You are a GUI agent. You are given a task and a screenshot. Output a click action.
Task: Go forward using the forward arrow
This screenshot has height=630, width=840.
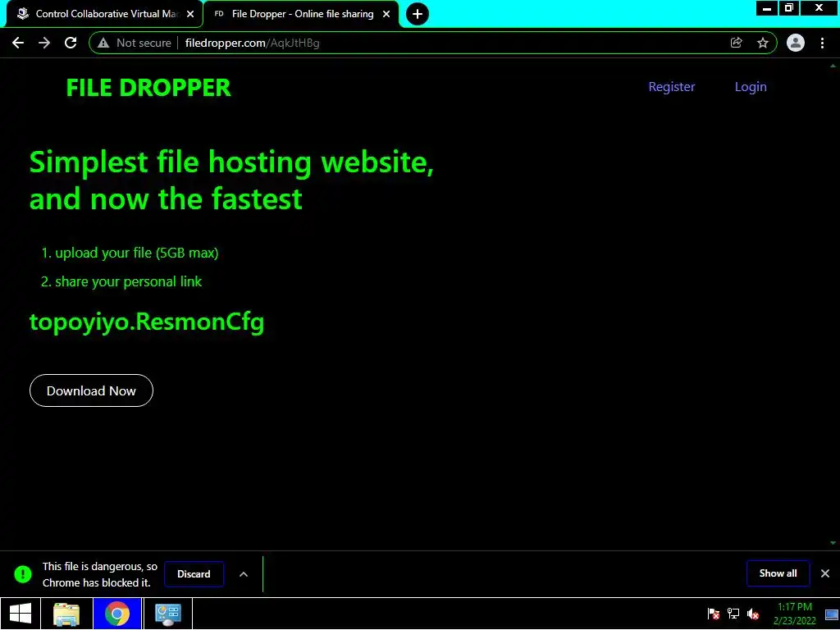[44, 43]
